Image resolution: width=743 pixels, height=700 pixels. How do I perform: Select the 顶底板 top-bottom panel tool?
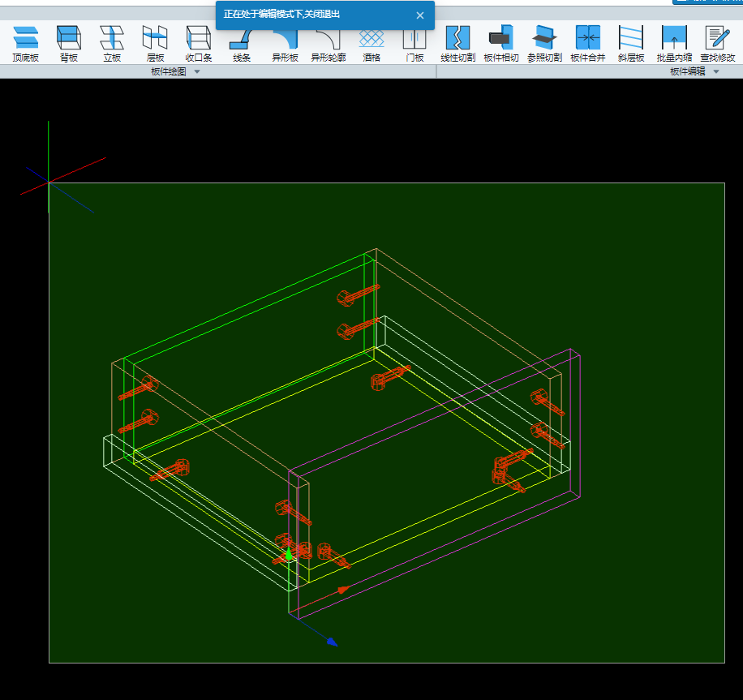pyautogui.click(x=25, y=43)
